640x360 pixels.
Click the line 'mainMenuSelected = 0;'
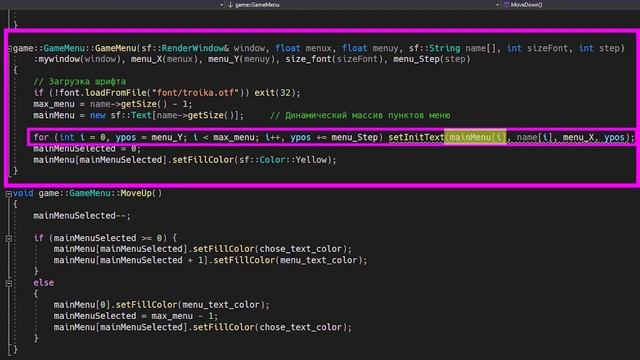[87, 149]
